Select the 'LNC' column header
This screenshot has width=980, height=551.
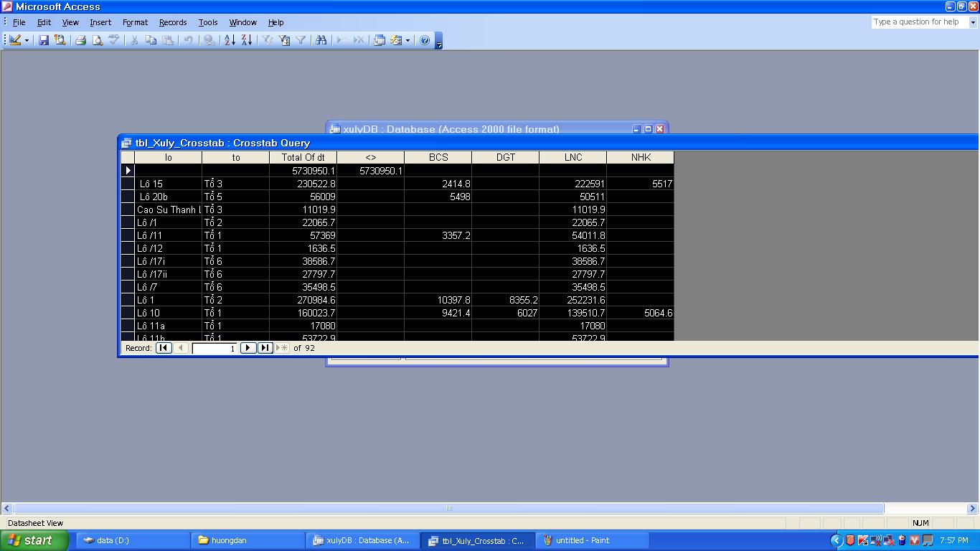[573, 157]
